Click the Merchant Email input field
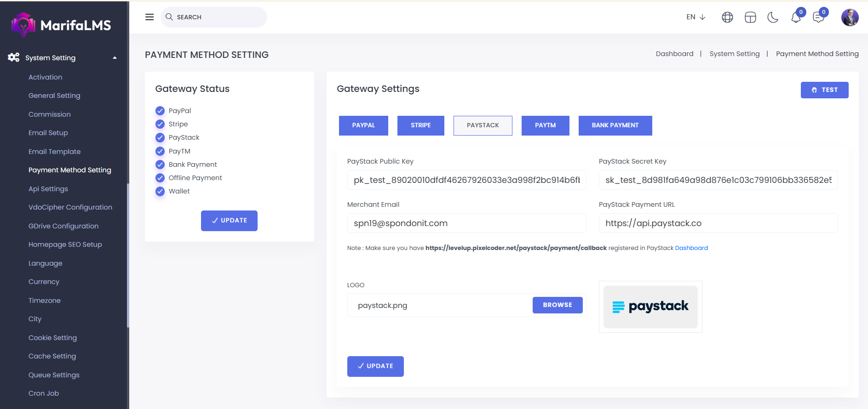 click(x=466, y=223)
